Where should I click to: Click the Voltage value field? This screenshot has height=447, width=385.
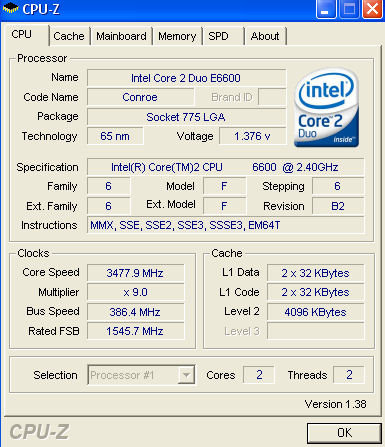click(252, 136)
